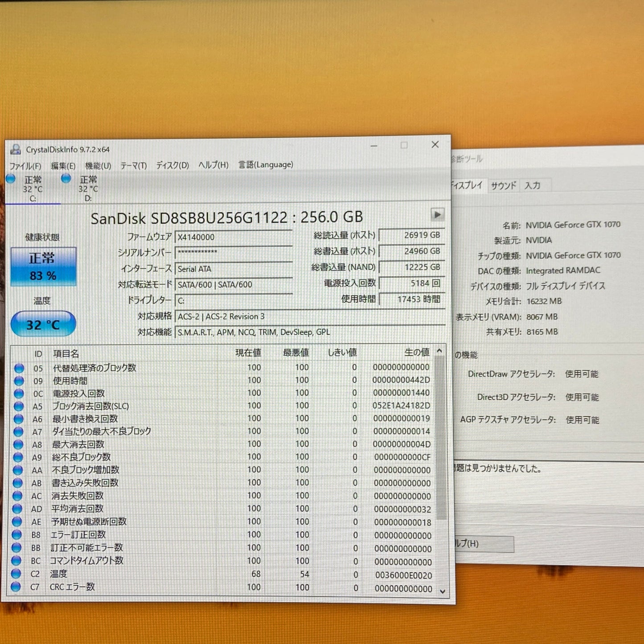
Task: Click the 現在値 column header
Action: click(248, 353)
